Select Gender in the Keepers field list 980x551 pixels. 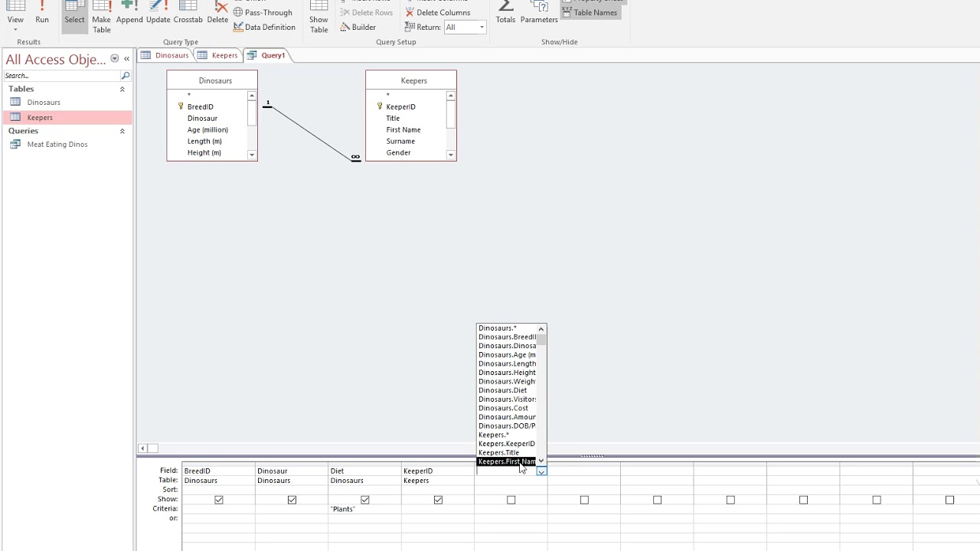pyautogui.click(x=398, y=153)
